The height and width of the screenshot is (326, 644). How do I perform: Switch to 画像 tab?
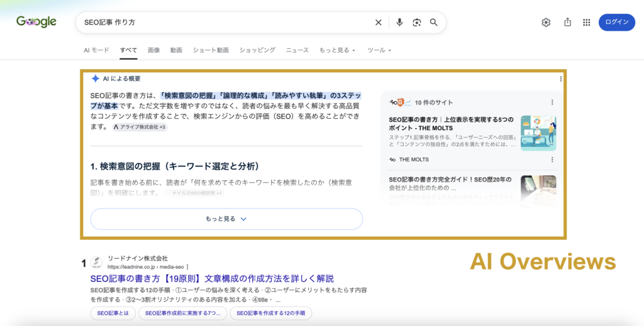pyautogui.click(x=153, y=50)
